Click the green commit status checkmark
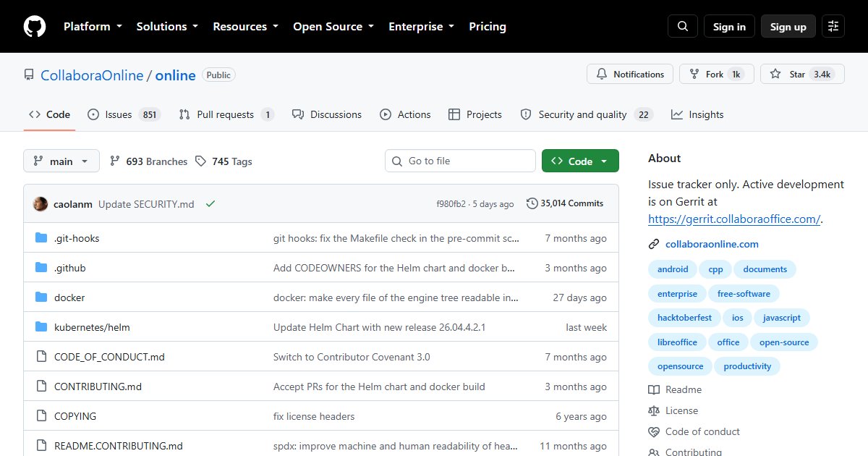The height and width of the screenshot is (456, 868). [x=210, y=203]
